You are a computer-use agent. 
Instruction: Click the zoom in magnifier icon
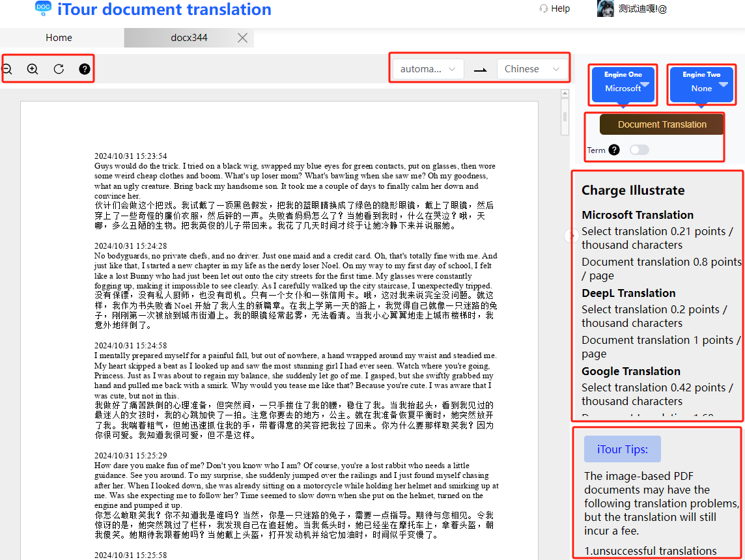tap(33, 69)
